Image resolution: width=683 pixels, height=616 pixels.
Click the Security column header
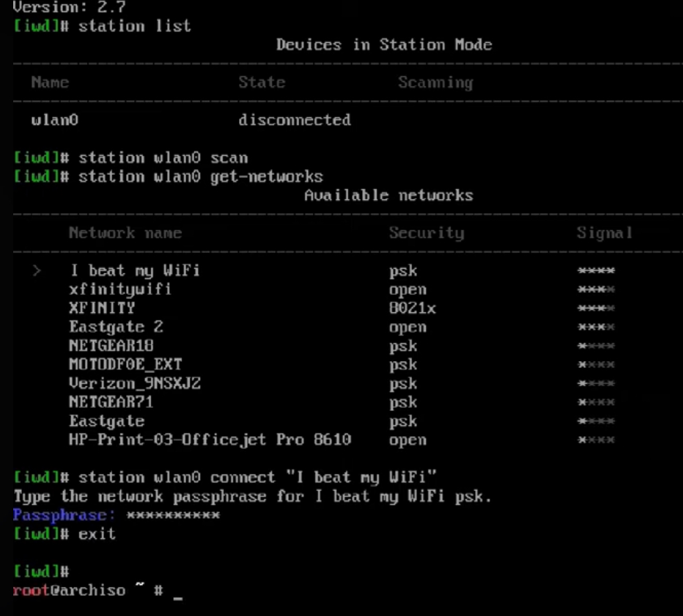point(426,233)
